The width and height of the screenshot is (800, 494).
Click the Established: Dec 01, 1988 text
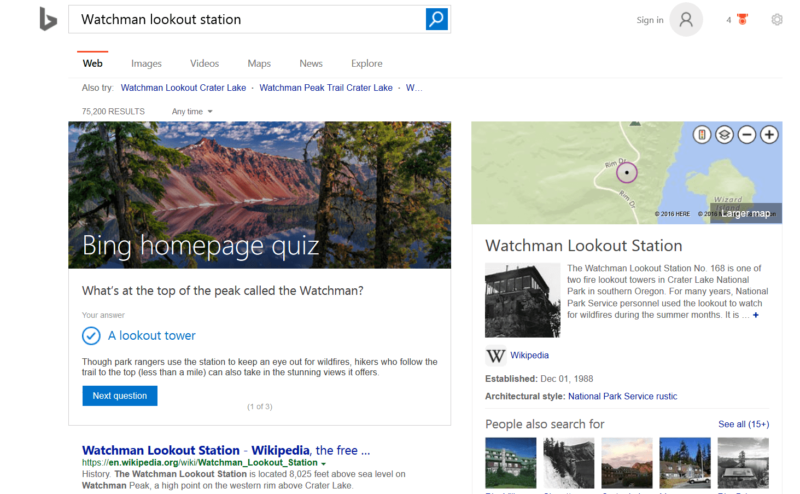[x=539, y=379]
